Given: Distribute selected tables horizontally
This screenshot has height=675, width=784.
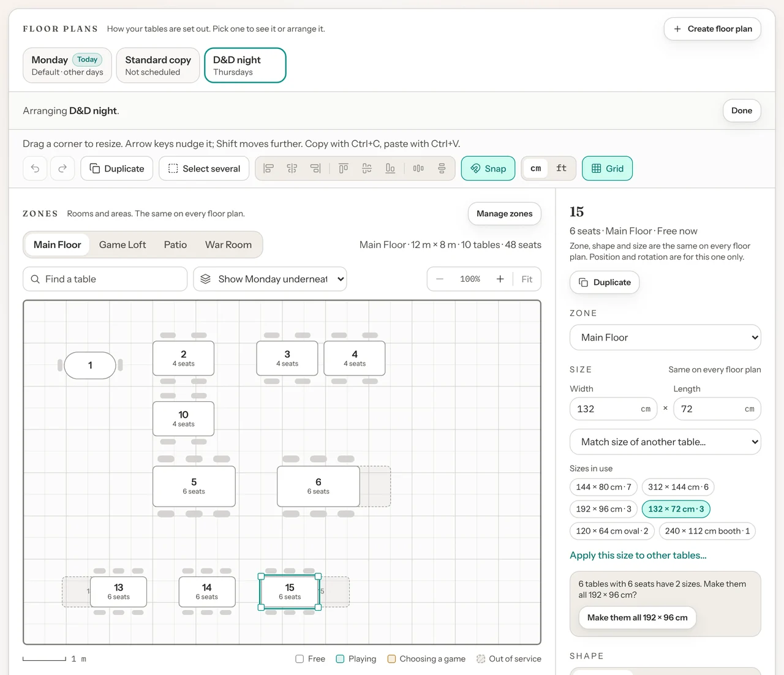Looking at the screenshot, I should [x=418, y=168].
